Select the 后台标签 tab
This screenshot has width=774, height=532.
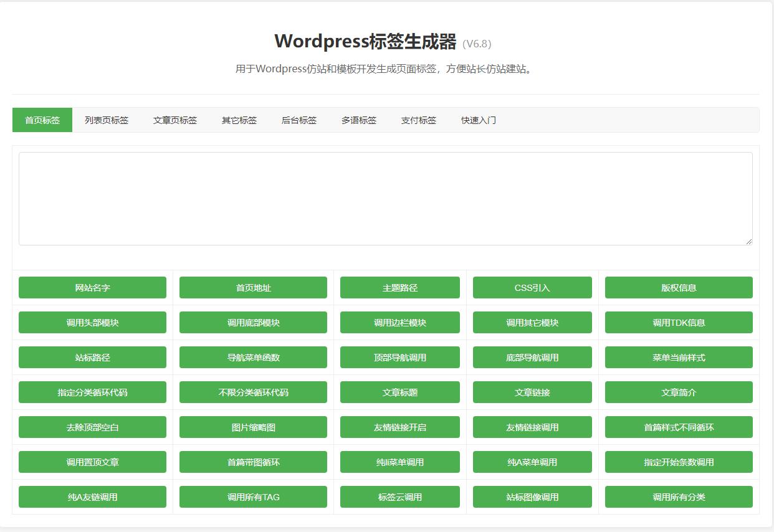coord(299,120)
